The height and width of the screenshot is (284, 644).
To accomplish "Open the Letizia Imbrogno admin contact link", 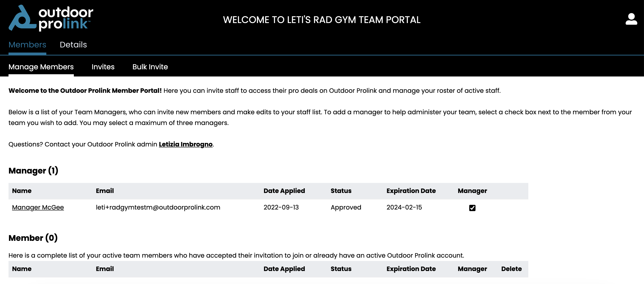I will pos(186,144).
